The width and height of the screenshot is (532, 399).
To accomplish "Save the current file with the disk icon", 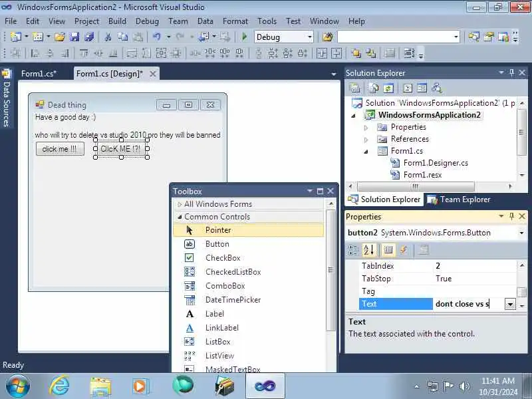I will click(x=74, y=37).
